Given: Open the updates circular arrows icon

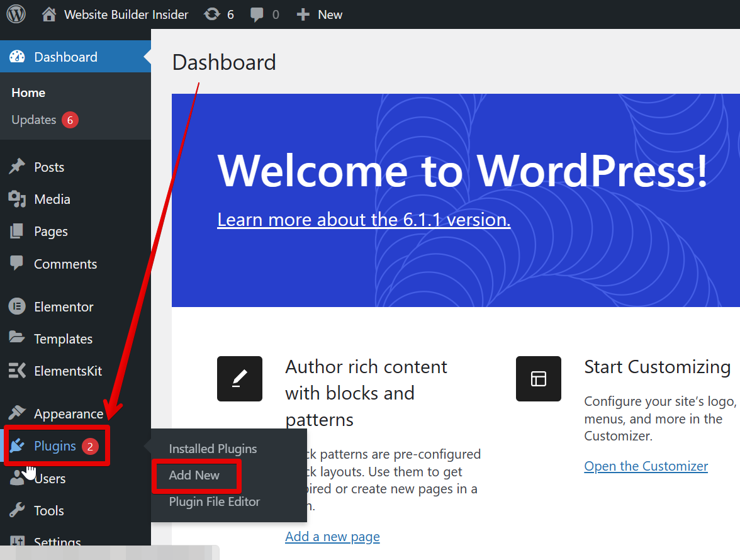Looking at the screenshot, I should pyautogui.click(x=213, y=14).
